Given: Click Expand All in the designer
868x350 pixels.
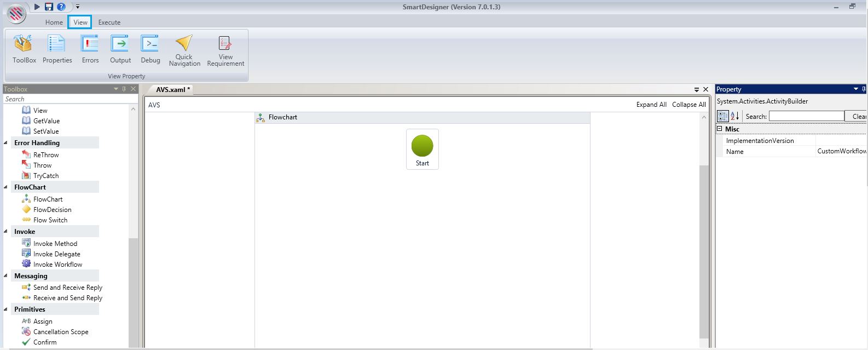Looking at the screenshot, I should (x=651, y=105).
